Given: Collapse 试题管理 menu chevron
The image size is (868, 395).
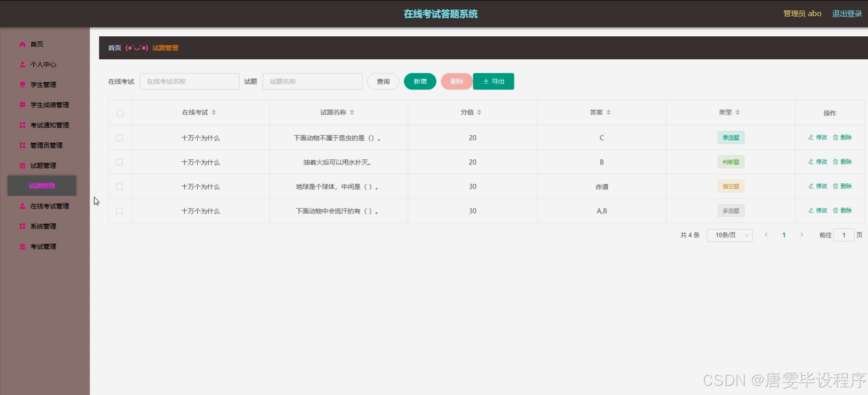Looking at the screenshot, I should (x=73, y=165).
